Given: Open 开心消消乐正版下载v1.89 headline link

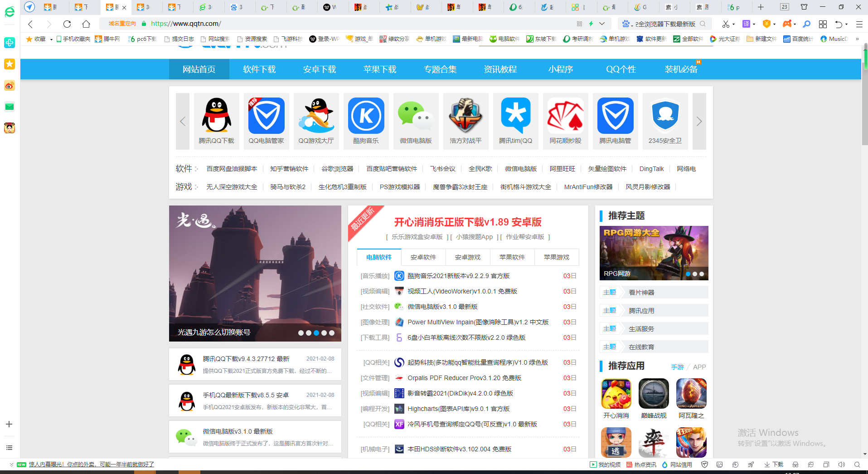Looking at the screenshot, I should tap(468, 222).
